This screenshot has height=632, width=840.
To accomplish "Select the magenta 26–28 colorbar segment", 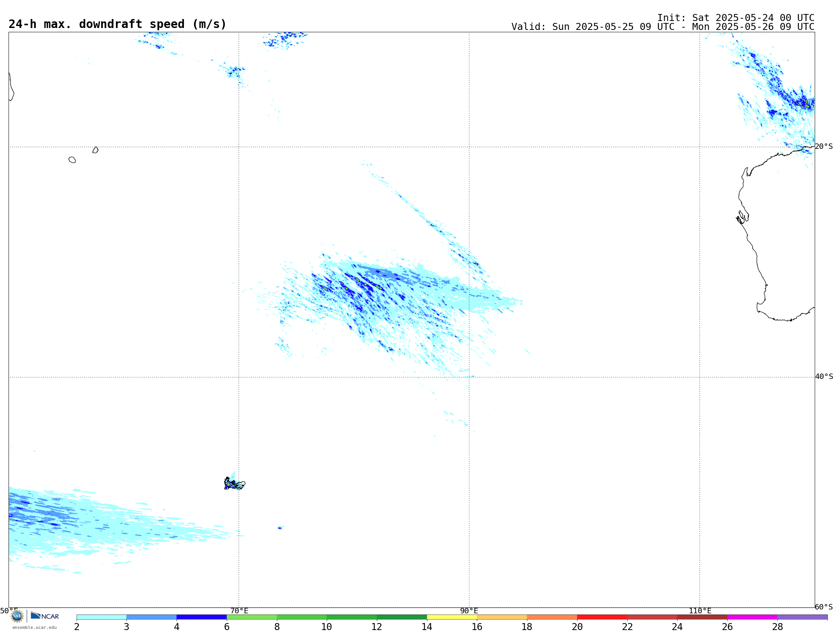I will [x=752, y=617].
